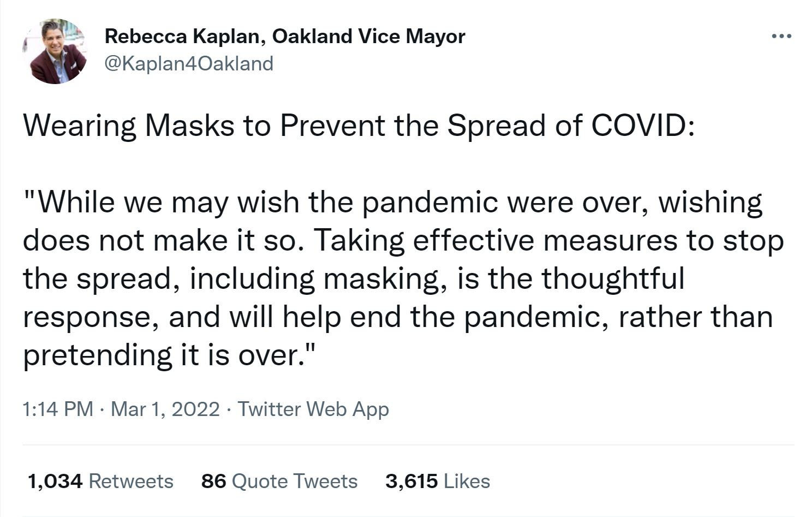Show who Likes this tweet
This screenshot has width=812, height=517.
467,481
